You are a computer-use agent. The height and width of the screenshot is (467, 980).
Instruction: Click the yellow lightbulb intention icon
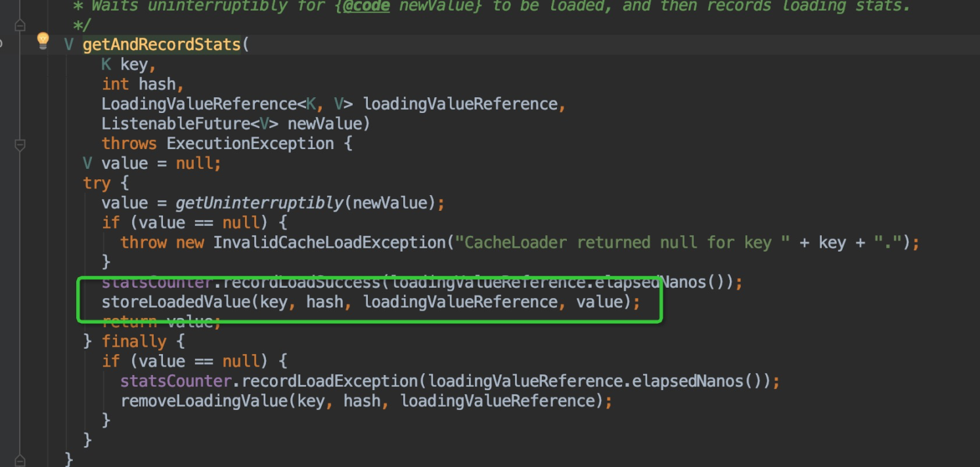coord(43,41)
